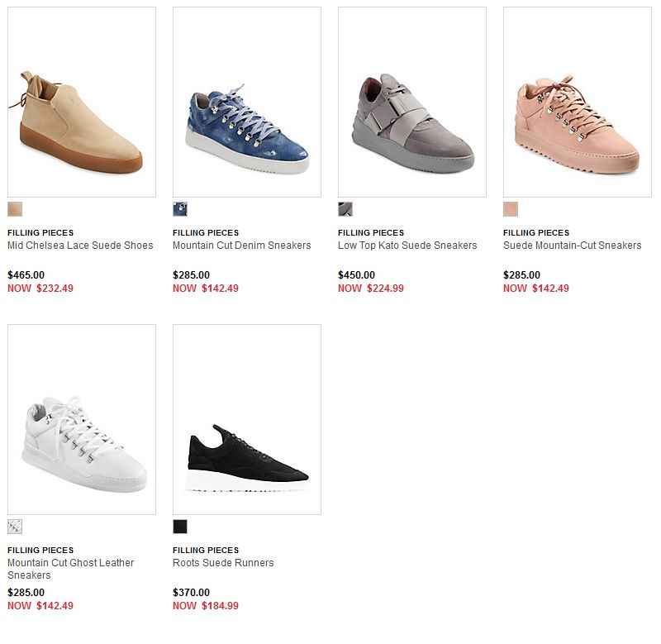Select the black swatch under Roots Runners
Image resolution: width=661 pixels, height=644 pixels.
click(x=180, y=527)
